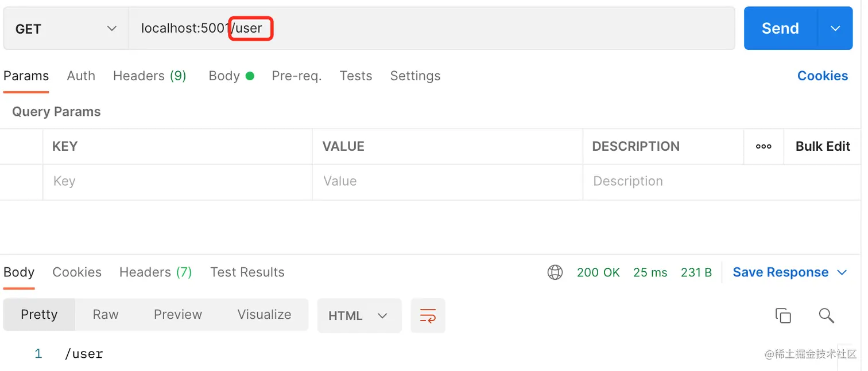Click the query param Key field

click(177, 182)
